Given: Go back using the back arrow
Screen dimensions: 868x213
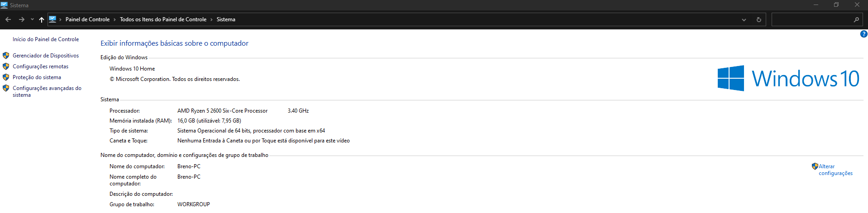Looking at the screenshot, I should tap(8, 19).
